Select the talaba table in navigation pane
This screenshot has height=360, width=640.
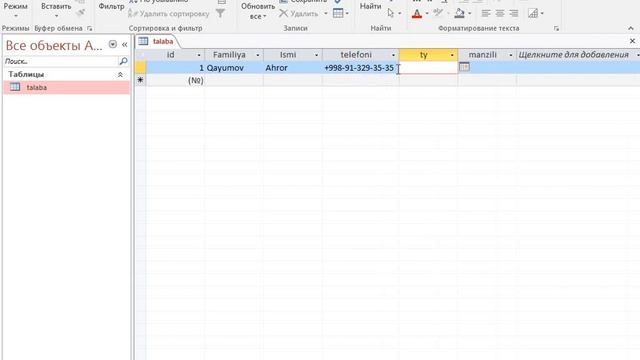click(66, 87)
